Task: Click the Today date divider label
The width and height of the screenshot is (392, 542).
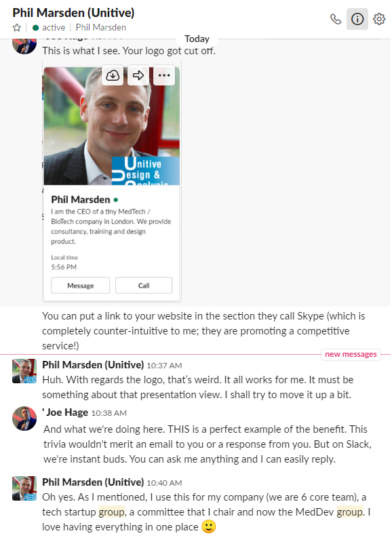Action: pyautogui.click(x=197, y=39)
